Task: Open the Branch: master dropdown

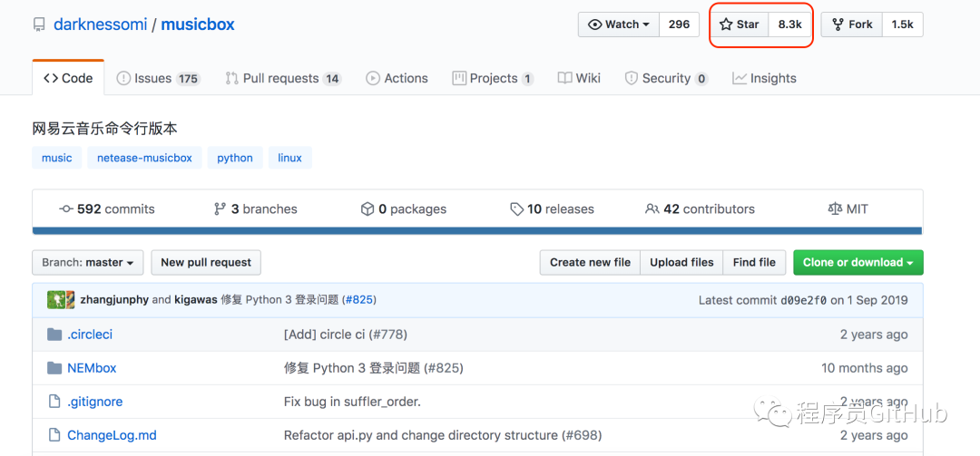Action: click(87, 262)
